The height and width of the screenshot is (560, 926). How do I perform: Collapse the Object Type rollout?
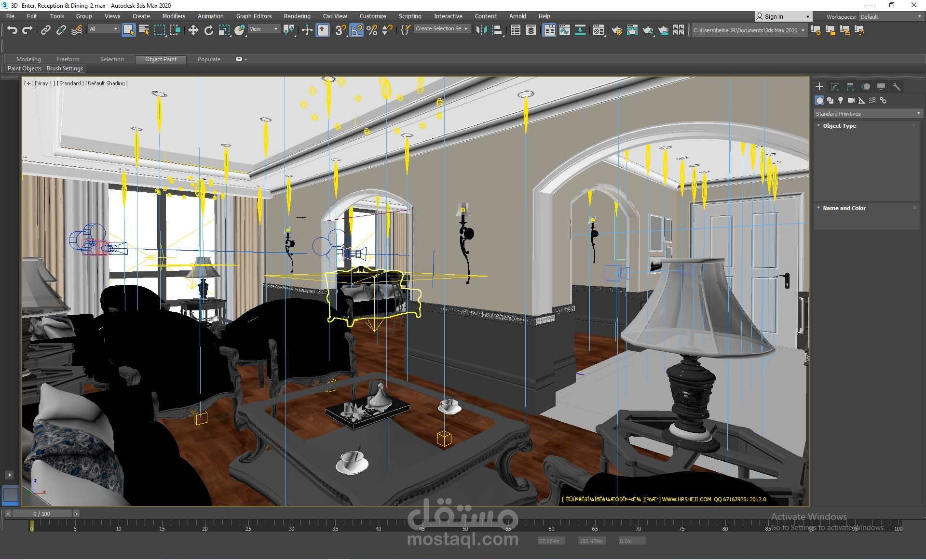[839, 126]
